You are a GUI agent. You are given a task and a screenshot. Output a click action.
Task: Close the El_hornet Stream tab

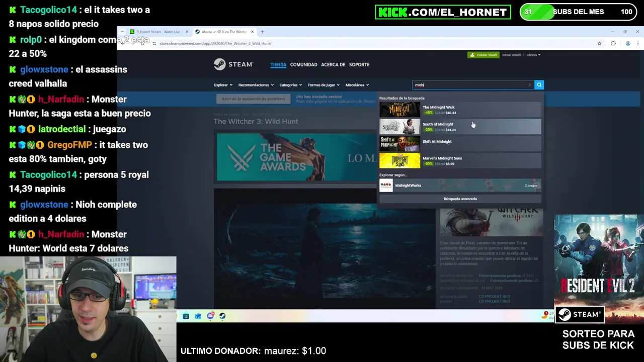[187, 32]
